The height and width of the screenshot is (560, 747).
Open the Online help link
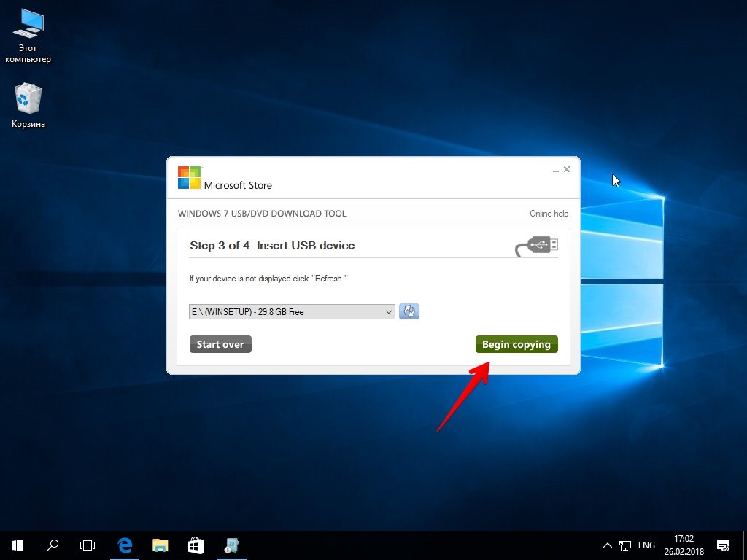[x=549, y=214]
